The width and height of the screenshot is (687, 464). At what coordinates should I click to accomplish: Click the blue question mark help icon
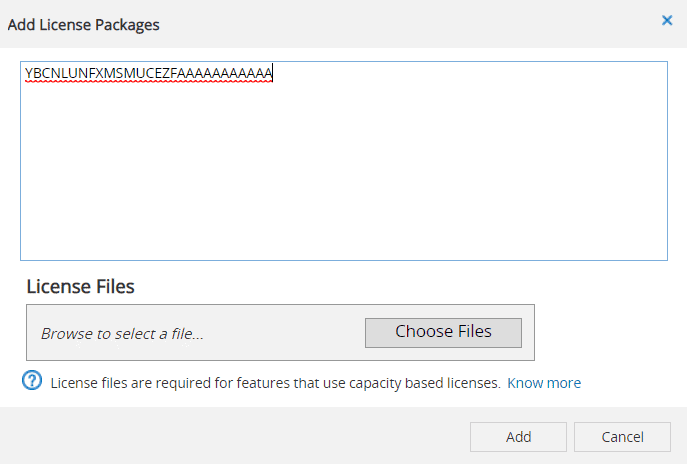point(33,381)
